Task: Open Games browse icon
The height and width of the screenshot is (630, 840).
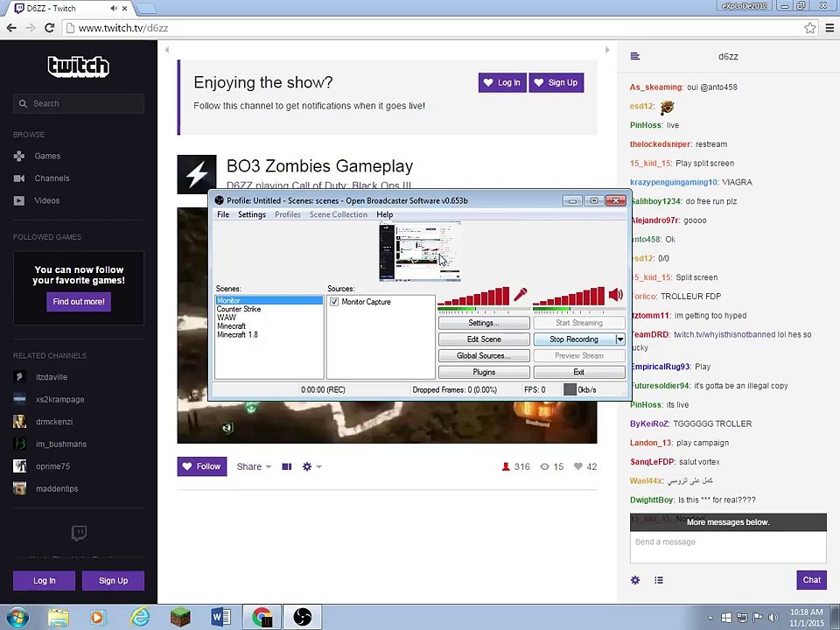Action: (19, 156)
